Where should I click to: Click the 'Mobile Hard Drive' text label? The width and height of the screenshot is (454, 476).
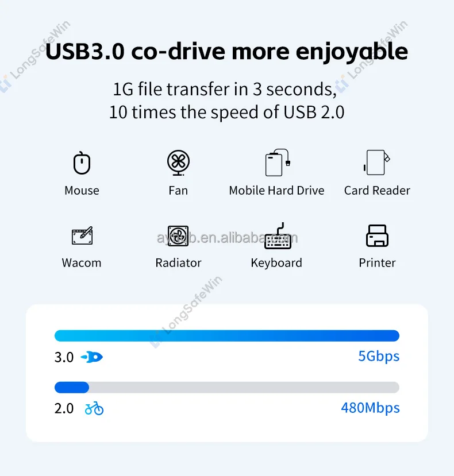point(276,191)
